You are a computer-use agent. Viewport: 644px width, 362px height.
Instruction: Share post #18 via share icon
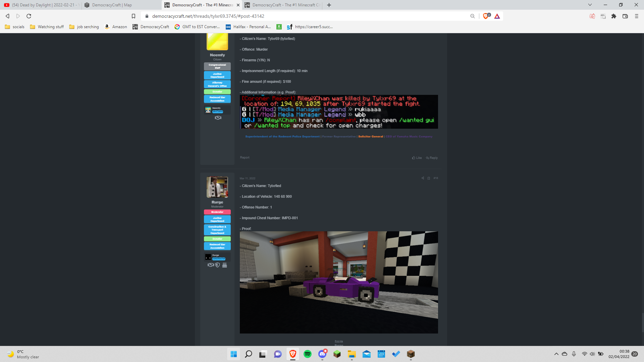click(x=423, y=178)
